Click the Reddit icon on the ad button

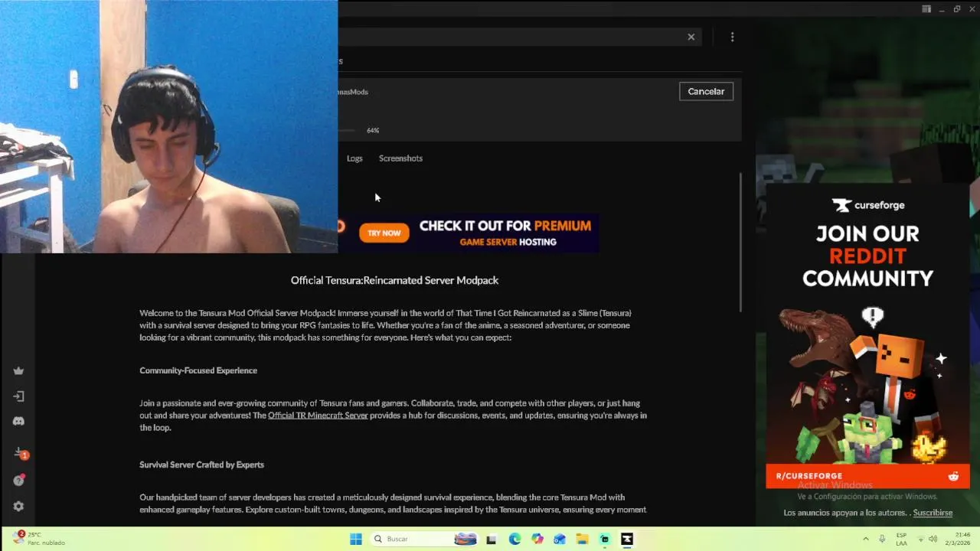[953, 476]
